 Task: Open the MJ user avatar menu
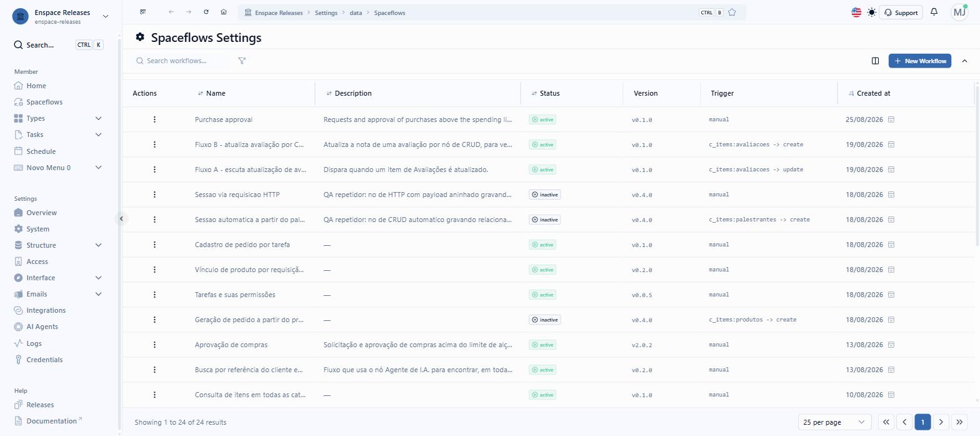[x=959, y=12]
